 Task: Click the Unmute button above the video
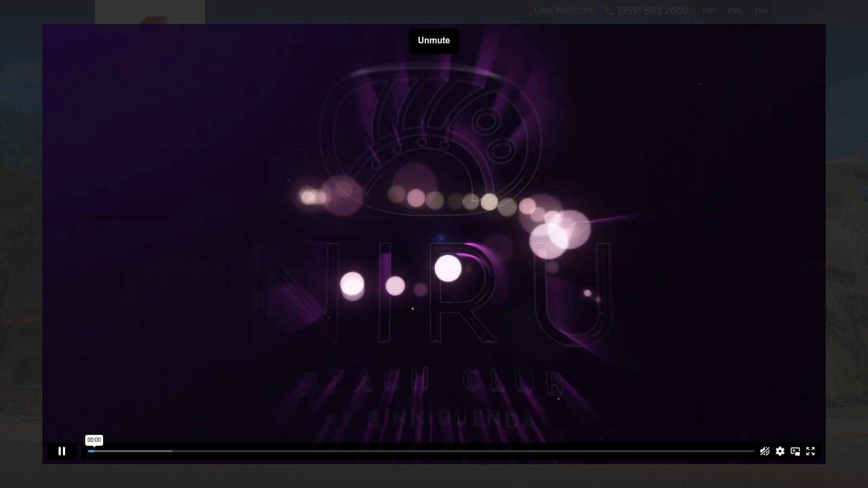pos(433,41)
